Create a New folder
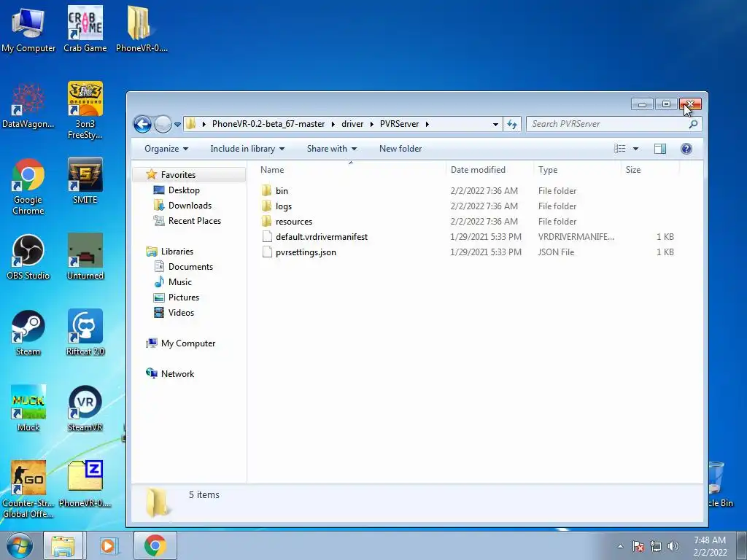The image size is (747, 560). tap(400, 149)
